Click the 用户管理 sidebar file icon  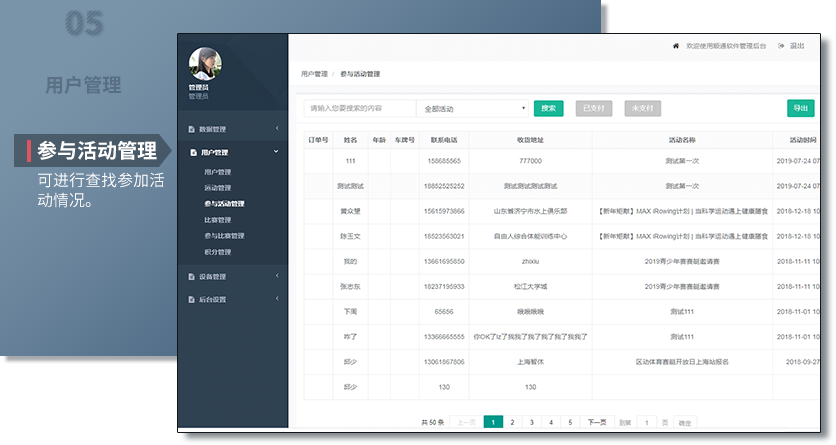pyautogui.click(x=192, y=153)
